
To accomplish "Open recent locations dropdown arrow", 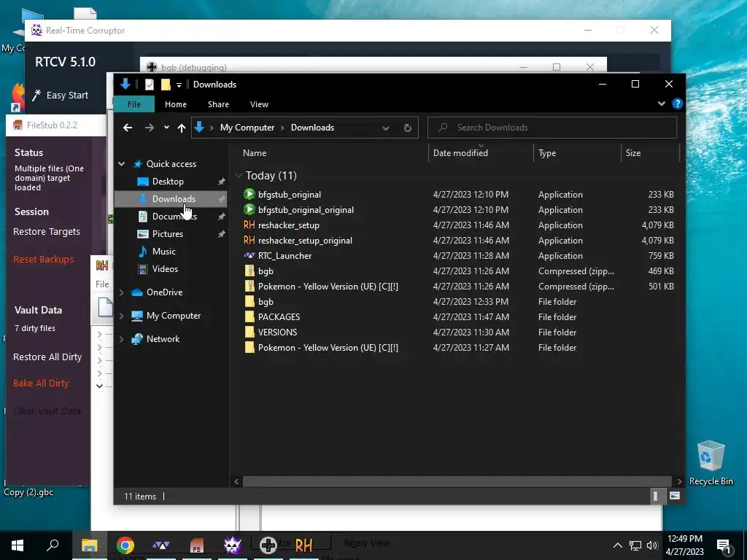I will coord(166,128).
